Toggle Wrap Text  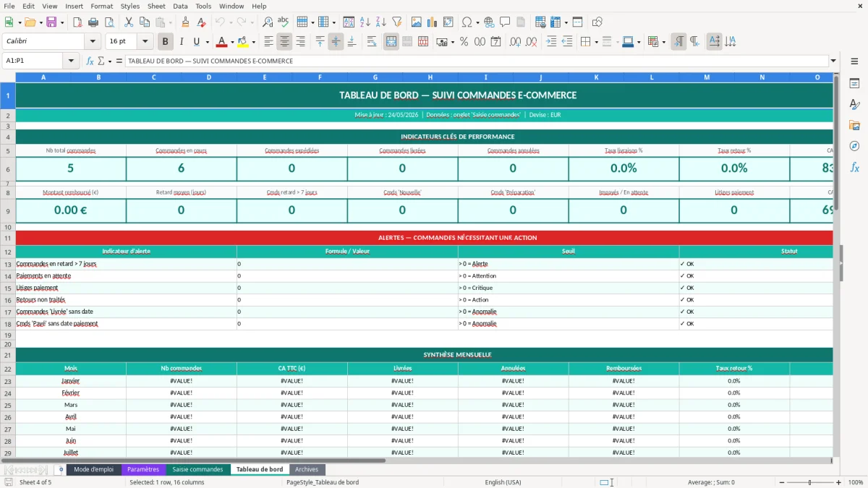click(x=372, y=42)
